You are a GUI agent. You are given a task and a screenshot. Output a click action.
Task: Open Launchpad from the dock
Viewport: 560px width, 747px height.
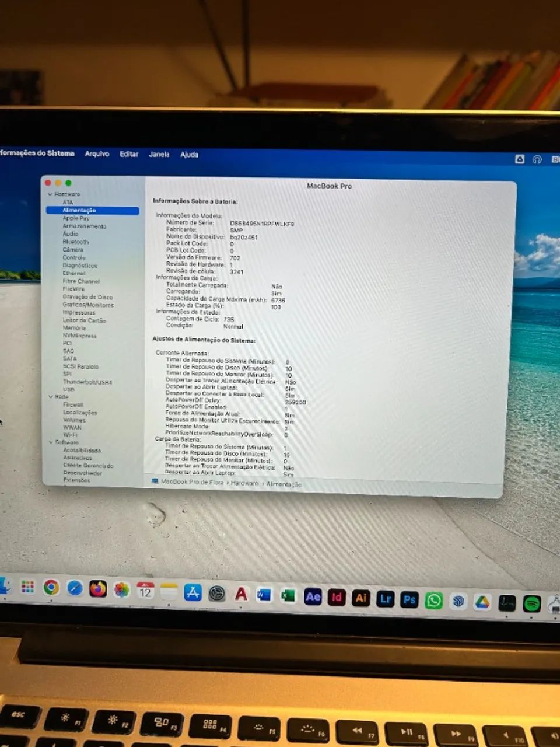pyautogui.click(x=27, y=587)
